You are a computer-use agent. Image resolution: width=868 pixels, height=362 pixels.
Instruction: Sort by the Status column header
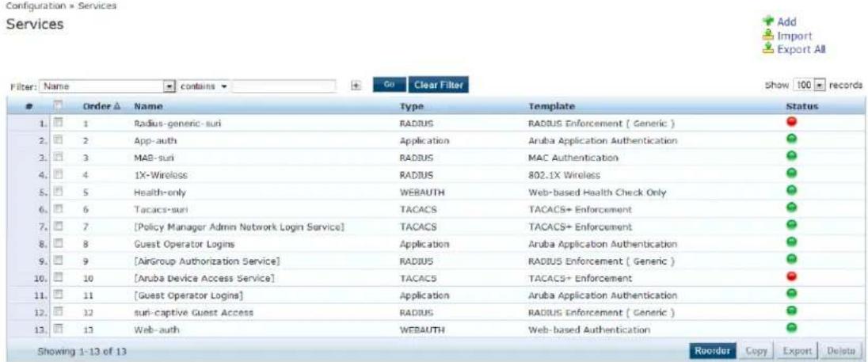point(802,105)
